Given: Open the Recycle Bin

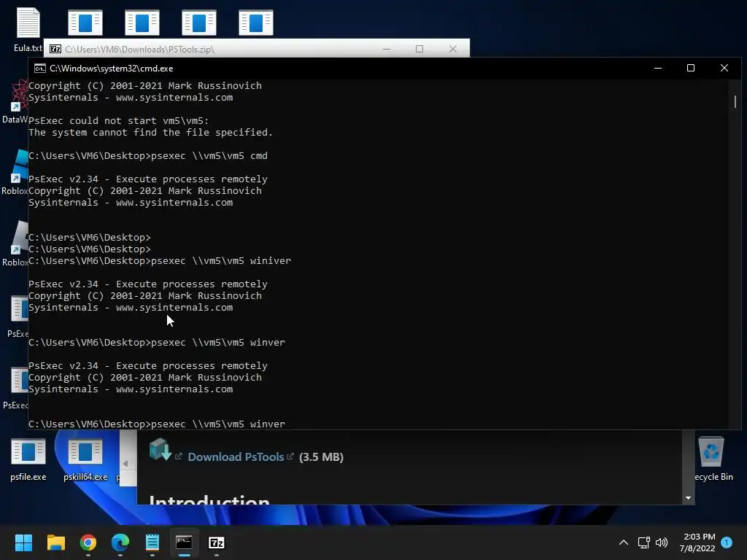Looking at the screenshot, I should [711, 459].
